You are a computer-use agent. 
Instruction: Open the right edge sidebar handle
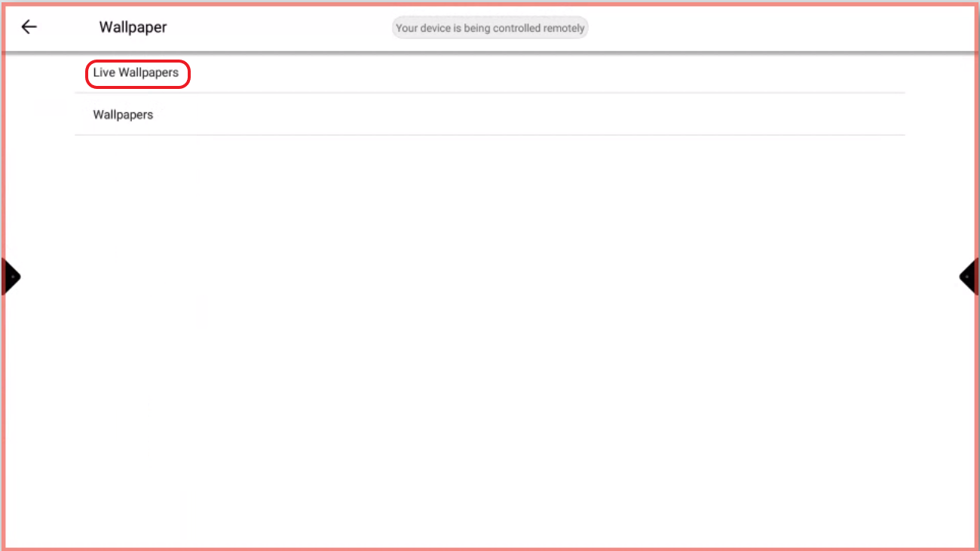pos(968,277)
